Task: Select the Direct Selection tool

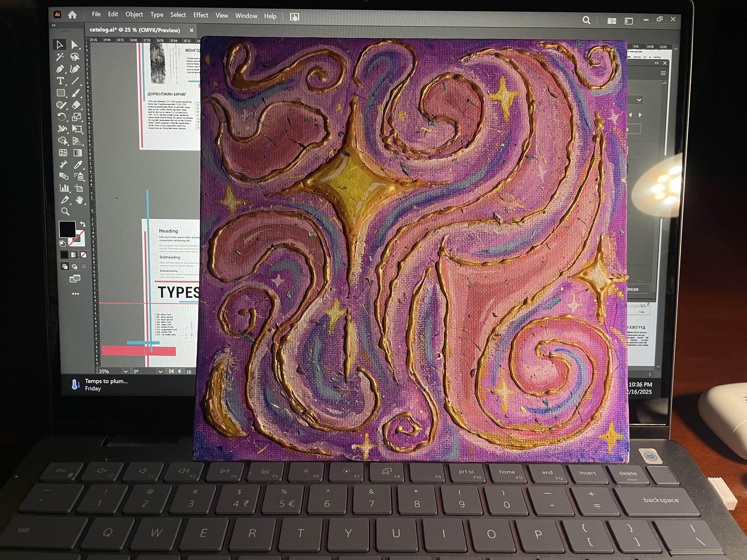Action: [x=75, y=45]
